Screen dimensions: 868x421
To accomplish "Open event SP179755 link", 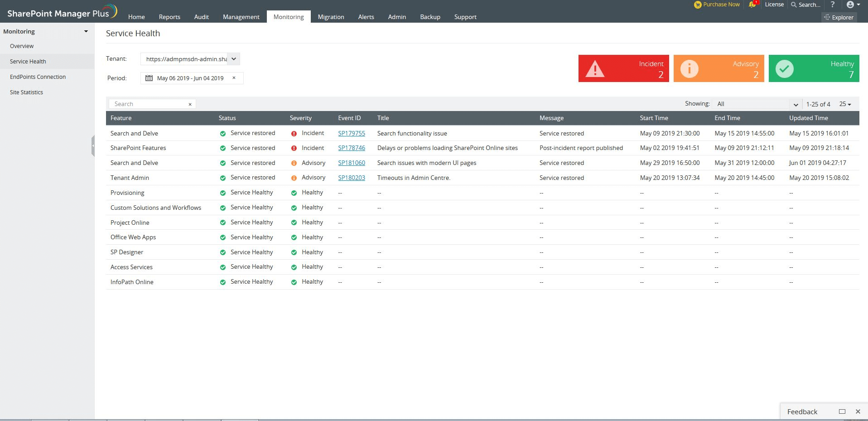I will (352, 133).
